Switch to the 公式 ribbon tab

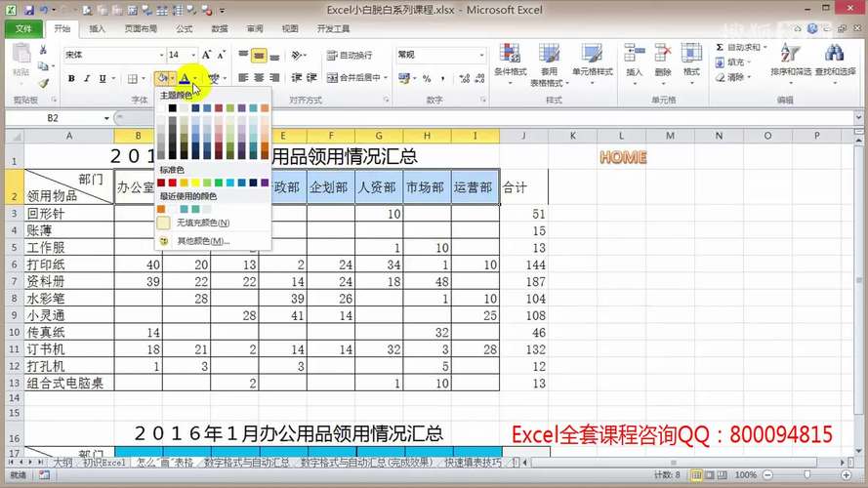[185, 28]
